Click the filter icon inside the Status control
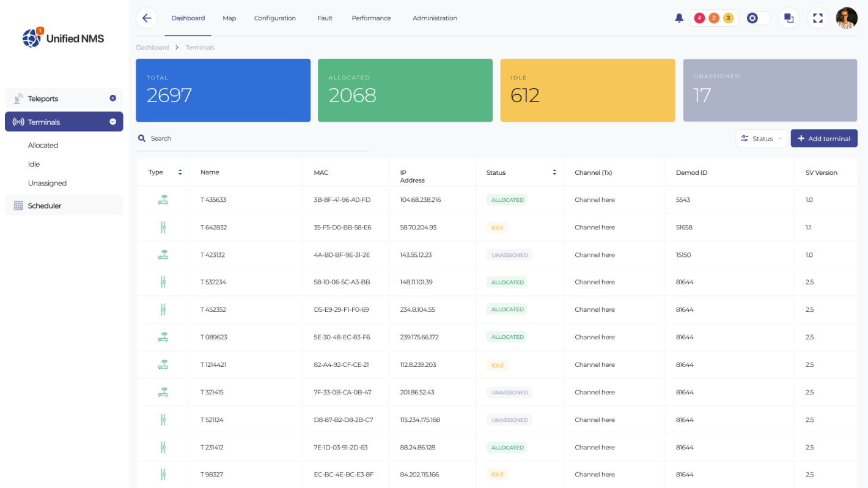The image size is (868, 488). click(x=745, y=138)
